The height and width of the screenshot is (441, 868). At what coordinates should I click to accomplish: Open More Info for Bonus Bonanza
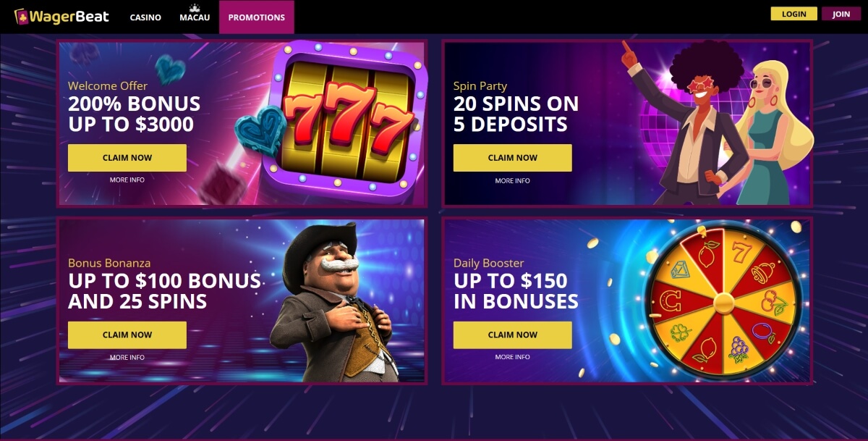pos(127,357)
